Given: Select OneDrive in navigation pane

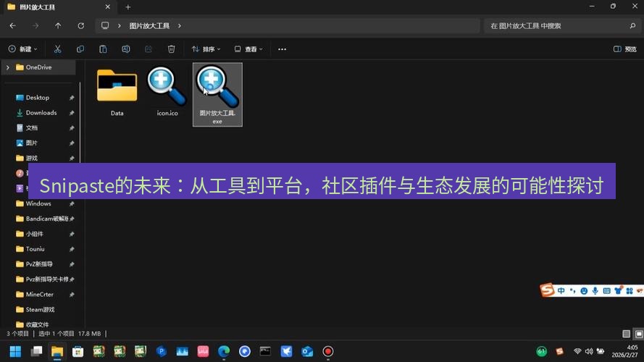Looking at the screenshot, I should pos(39,67).
